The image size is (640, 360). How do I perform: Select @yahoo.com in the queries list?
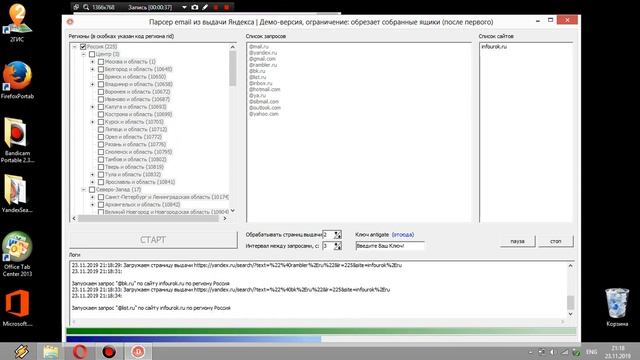tap(264, 114)
